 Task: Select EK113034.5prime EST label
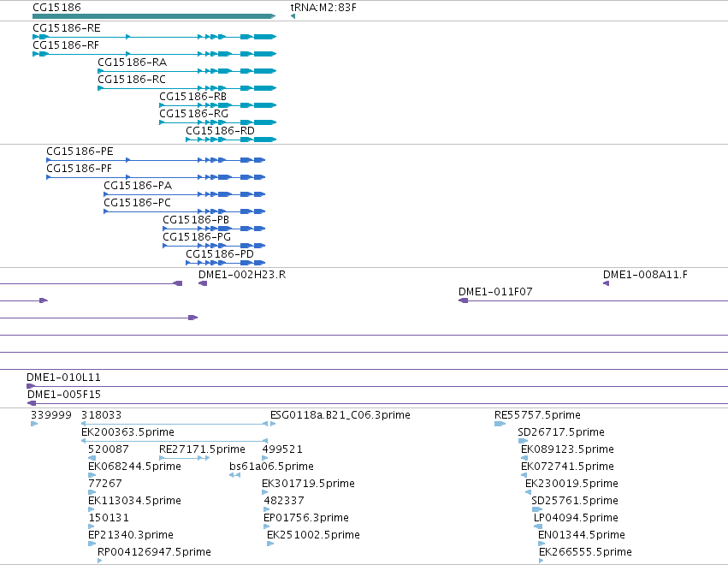(x=134, y=501)
